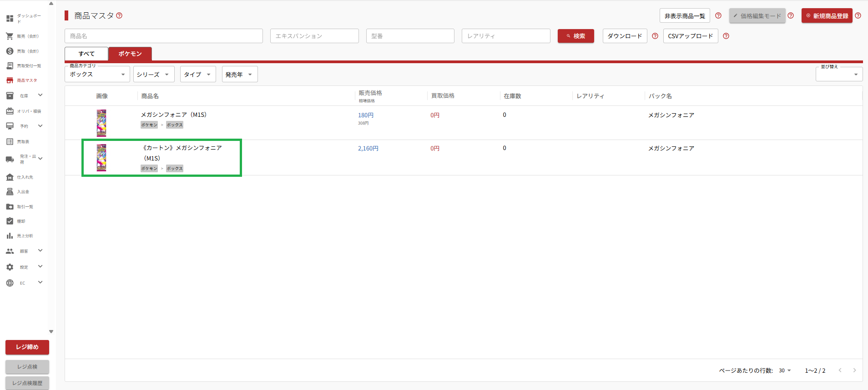This screenshot has width=868, height=390.
Task: Select the ポケモン tab
Action: (x=130, y=54)
